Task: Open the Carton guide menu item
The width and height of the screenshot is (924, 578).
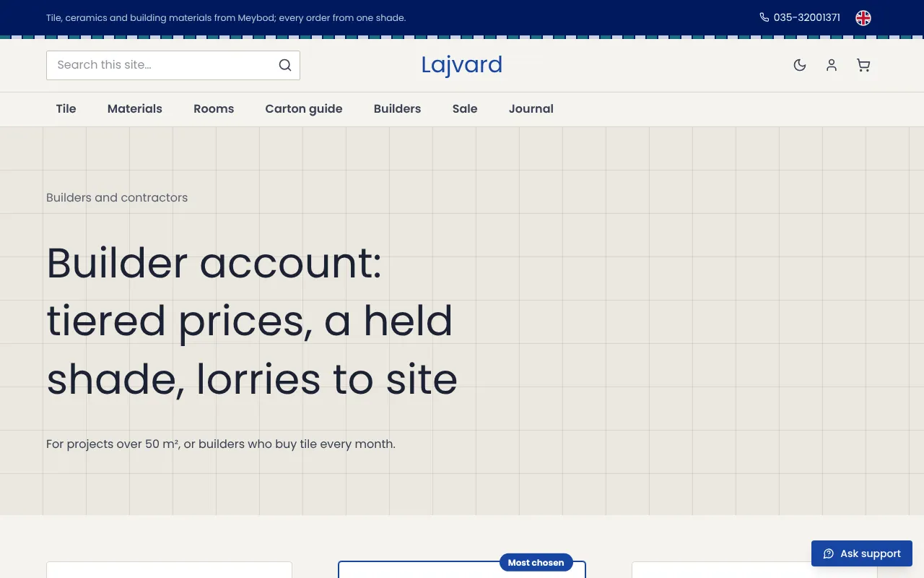Action: pos(304,109)
